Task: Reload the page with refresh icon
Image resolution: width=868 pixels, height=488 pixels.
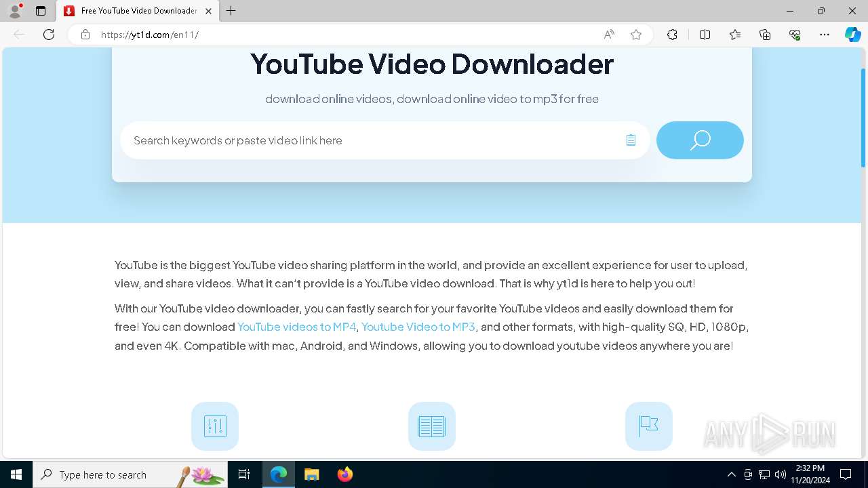Action: pyautogui.click(x=49, y=35)
